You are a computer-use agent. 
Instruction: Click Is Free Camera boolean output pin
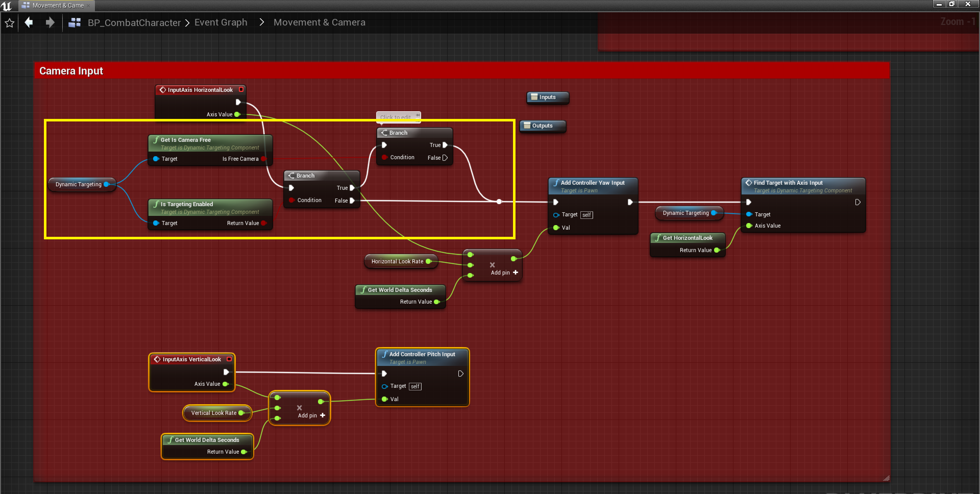pos(263,159)
